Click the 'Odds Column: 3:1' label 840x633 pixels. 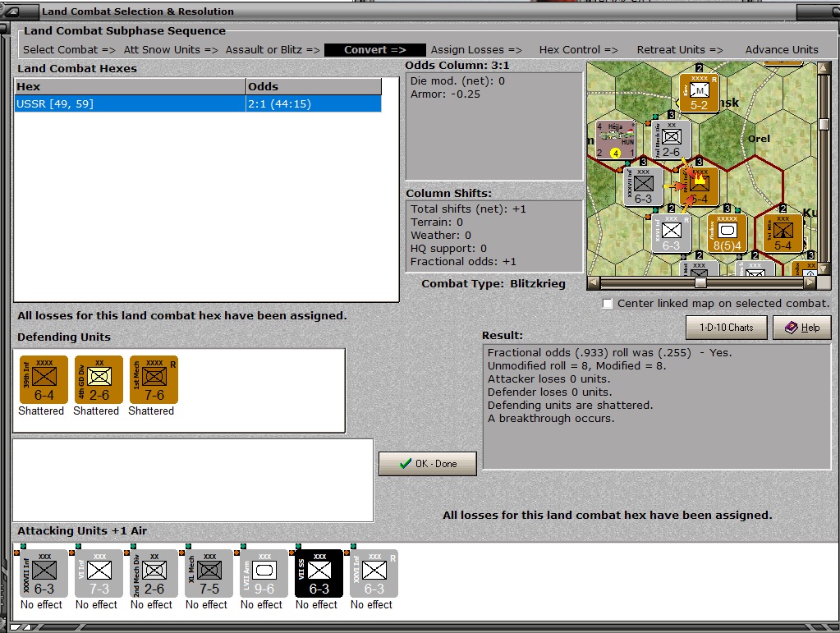point(457,66)
